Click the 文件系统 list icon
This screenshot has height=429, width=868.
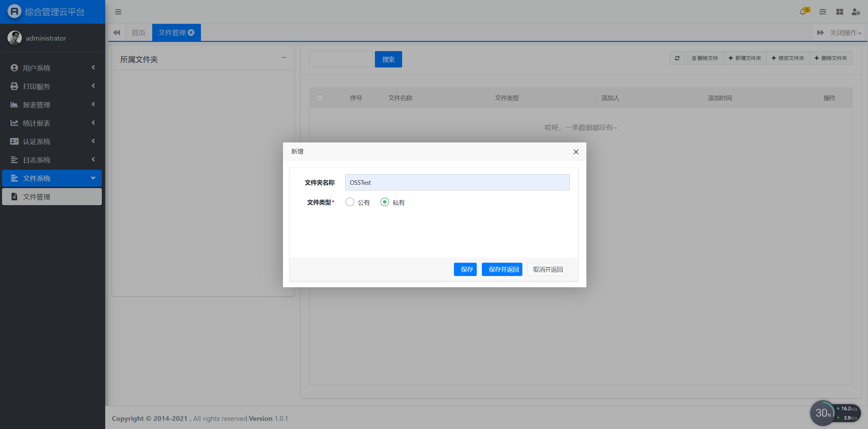(14, 178)
